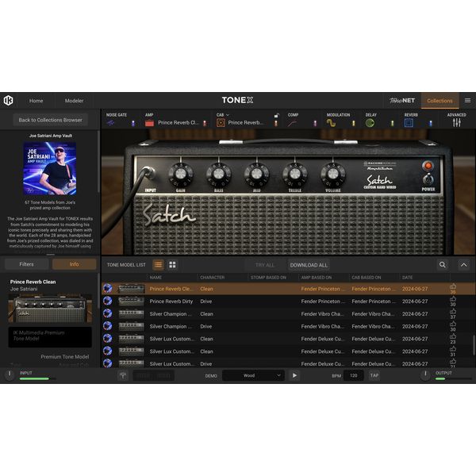This screenshot has width=476, height=476.
Task: Select the Cab speaker icon
Action: (x=221, y=123)
